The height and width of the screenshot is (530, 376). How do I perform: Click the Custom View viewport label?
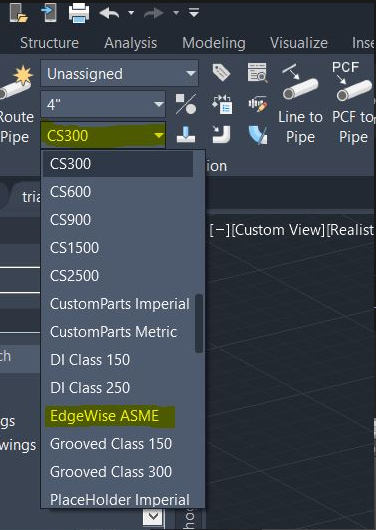(x=278, y=230)
